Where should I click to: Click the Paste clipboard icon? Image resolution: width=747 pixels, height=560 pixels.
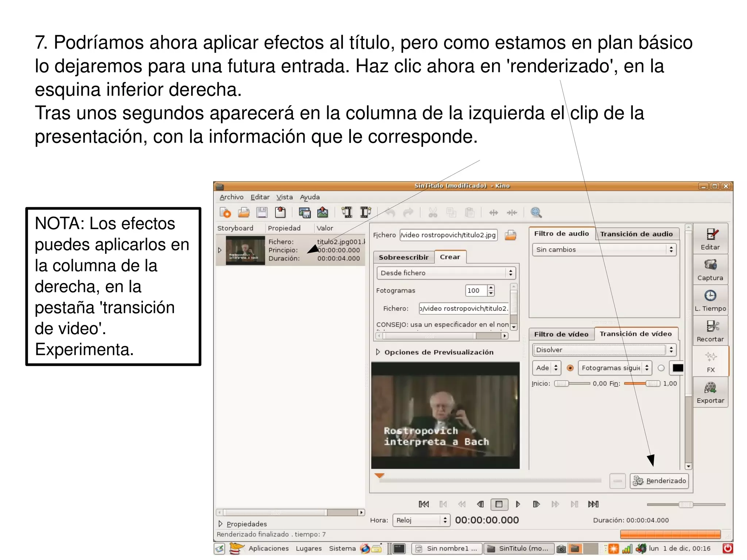coord(469,212)
